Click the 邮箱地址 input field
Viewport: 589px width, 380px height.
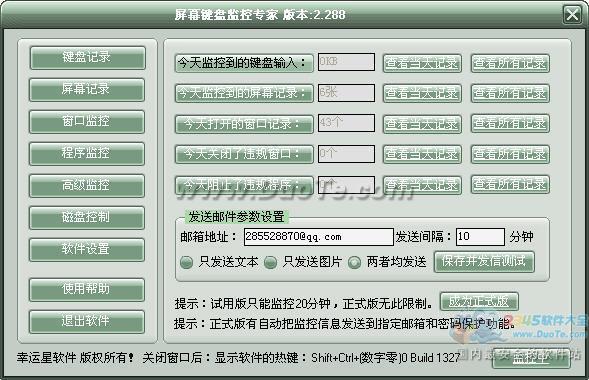tap(319, 237)
